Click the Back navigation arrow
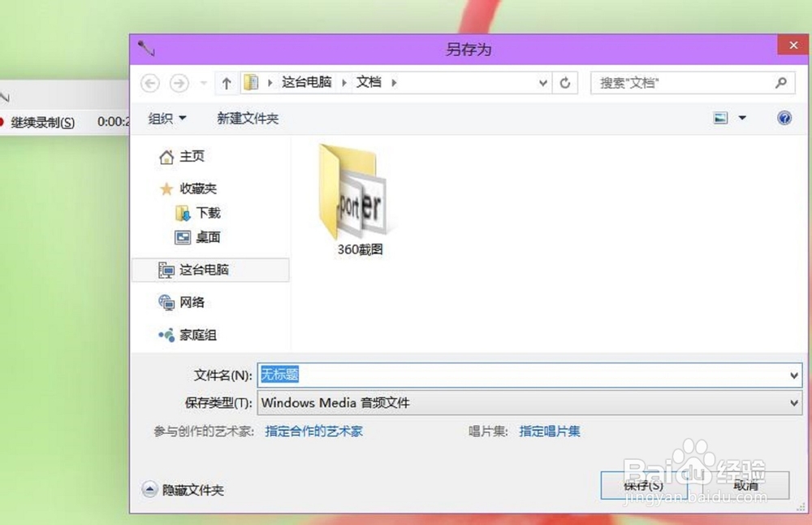This screenshot has height=525, width=812. tap(150, 83)
